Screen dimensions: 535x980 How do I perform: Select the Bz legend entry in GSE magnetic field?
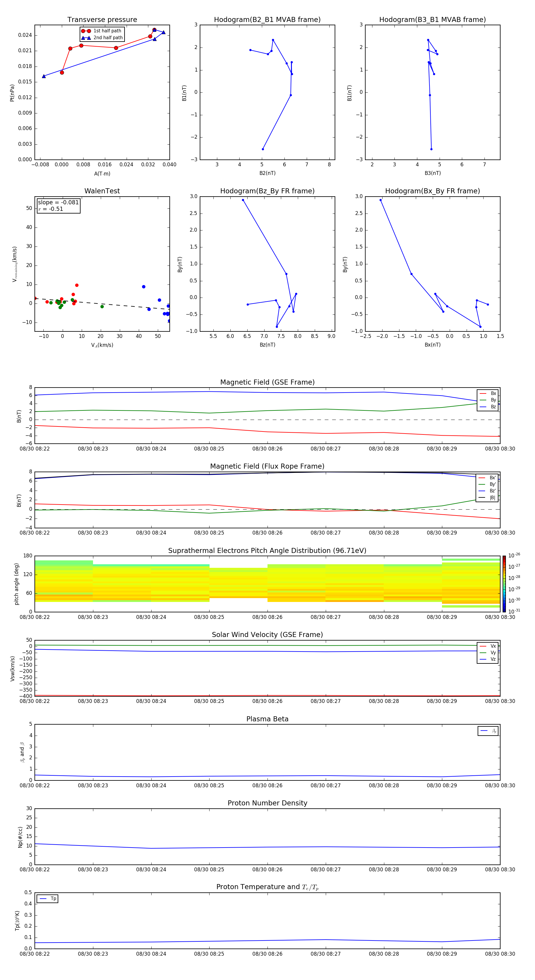coord(488,407)
